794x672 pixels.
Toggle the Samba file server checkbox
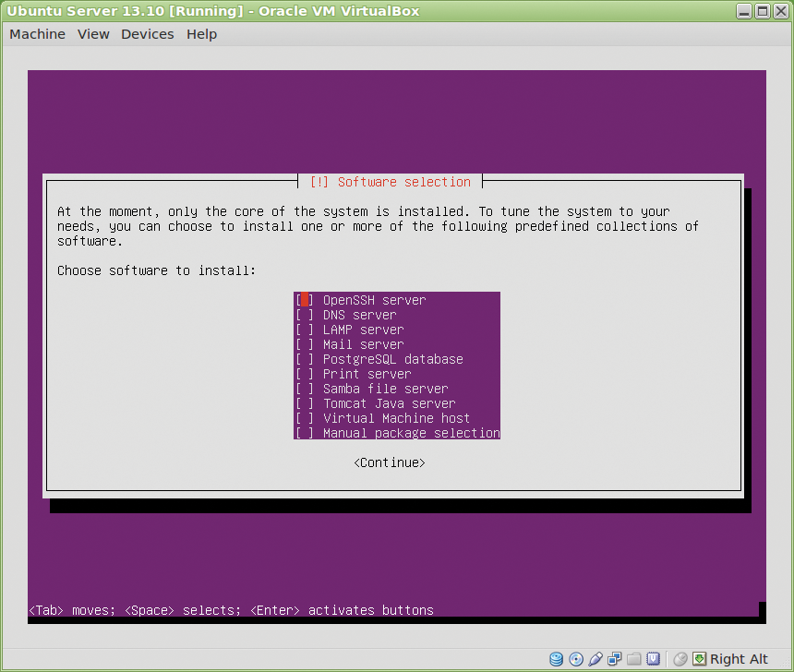click(305, 389)
